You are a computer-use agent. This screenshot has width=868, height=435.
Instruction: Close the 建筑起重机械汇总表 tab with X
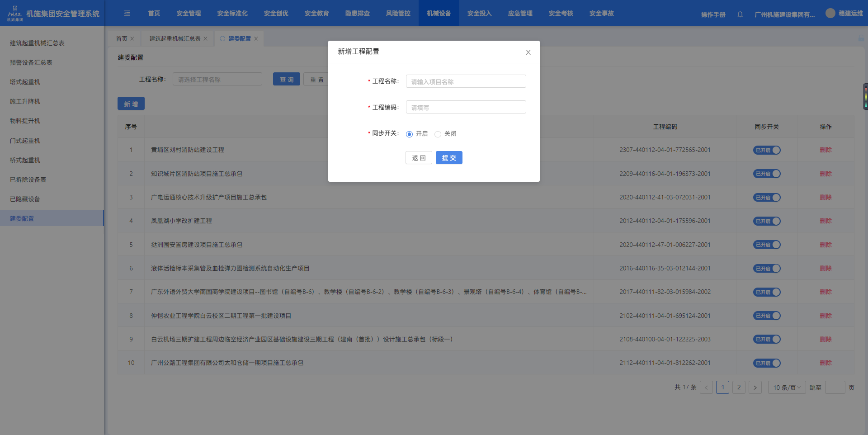pyautogui.click(x=205, y=39)
